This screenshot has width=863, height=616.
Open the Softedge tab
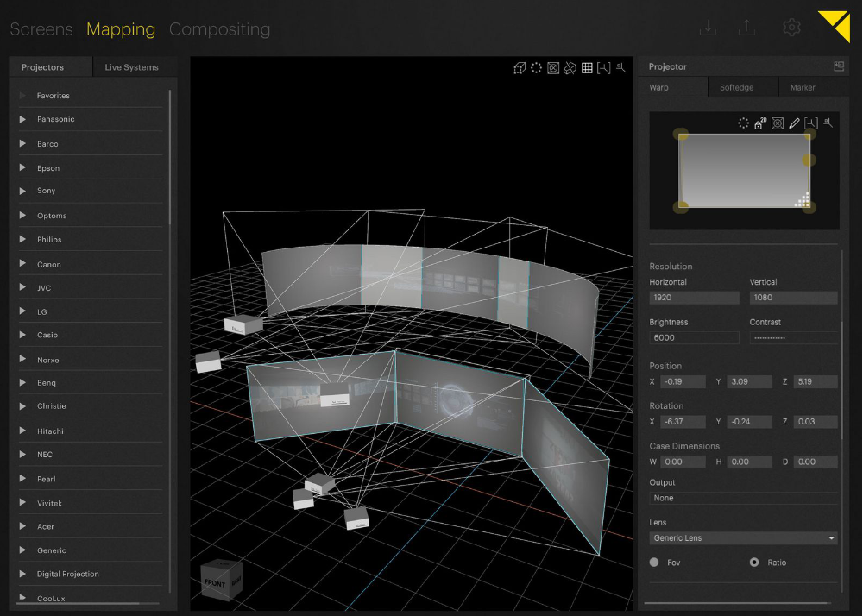pyautogui.click(x=736, y=87)
